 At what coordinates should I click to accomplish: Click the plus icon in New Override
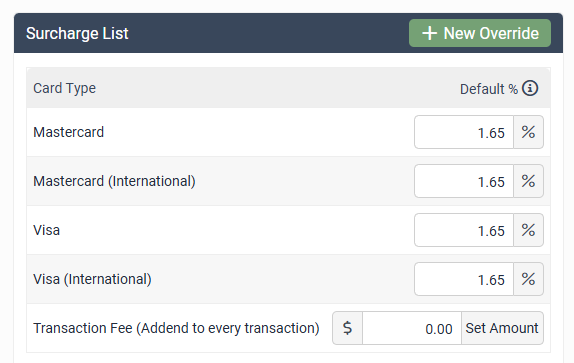tap(429, 33)
